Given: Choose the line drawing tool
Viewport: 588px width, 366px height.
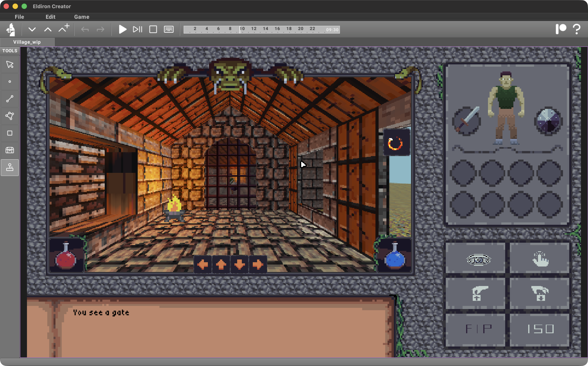Looking at the screenshot, I should coord(10,99).
